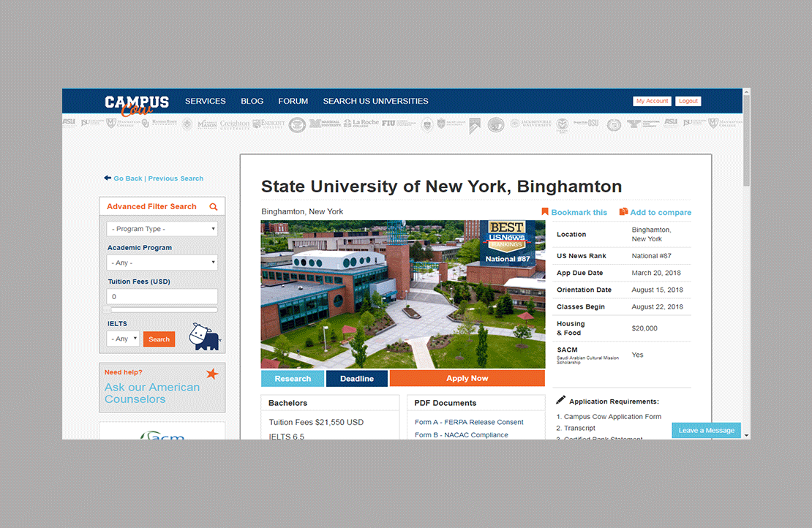The width and height of the screenshot is (812, 528).
Task: Click the August 22, 2018 classes date
Action: point(657,306)
